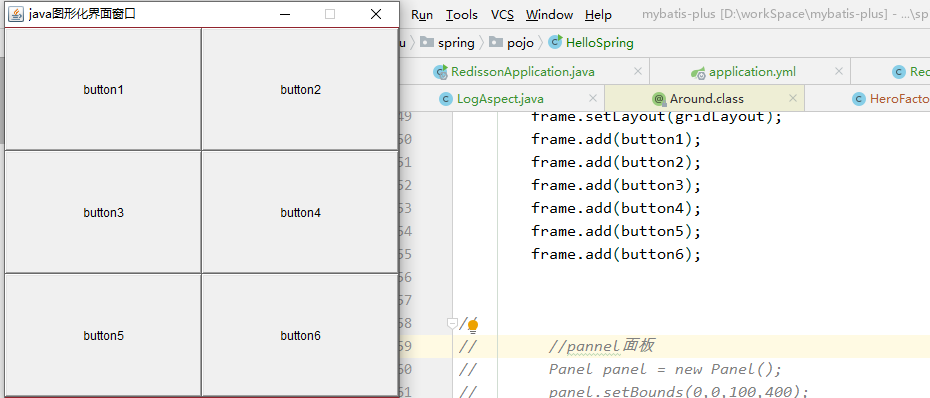Click the frame.add(button3); code line
Image resolution: width=930 pixels, height=398 pixels.
616,185
